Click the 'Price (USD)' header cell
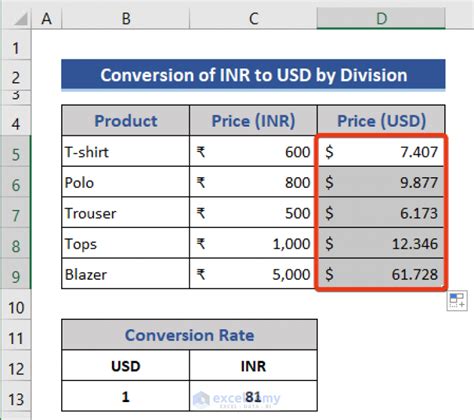The height and width of the screenshot is (420, 474). tap(381, 120)
